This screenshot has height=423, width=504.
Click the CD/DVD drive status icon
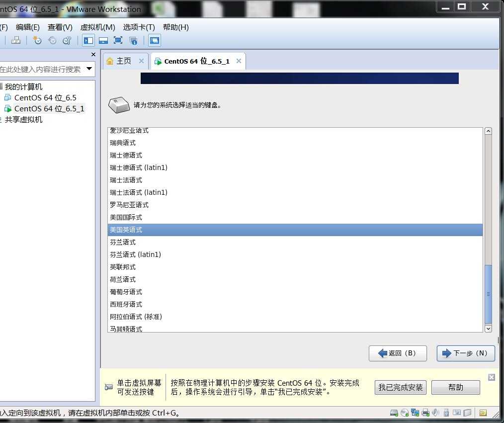coord(405,413)
